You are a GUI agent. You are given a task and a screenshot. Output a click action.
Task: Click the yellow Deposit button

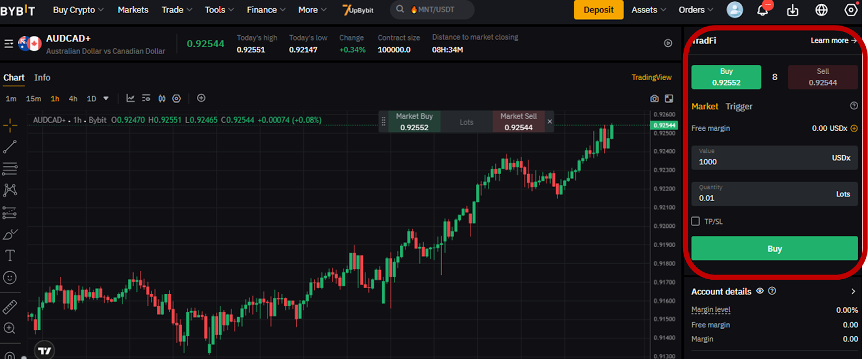point(598,10)
